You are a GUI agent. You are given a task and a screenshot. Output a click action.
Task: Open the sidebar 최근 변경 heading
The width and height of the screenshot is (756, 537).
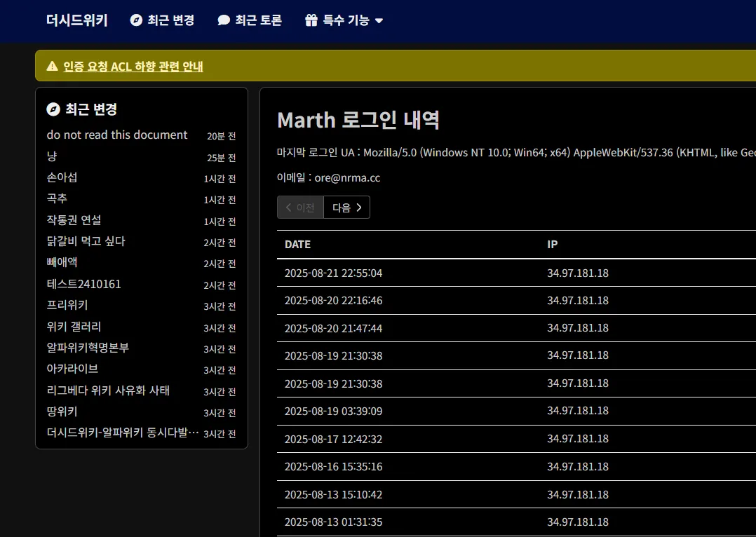(x=91, y=109)
